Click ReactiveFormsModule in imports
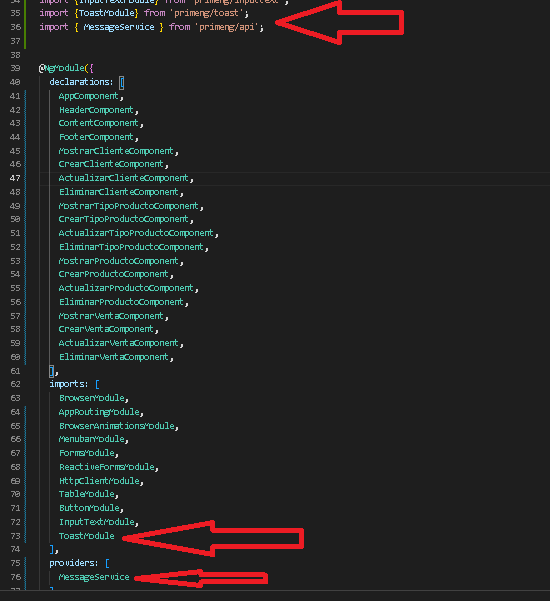The width and height of the screenshot is (550, 601). coord(107,467)
